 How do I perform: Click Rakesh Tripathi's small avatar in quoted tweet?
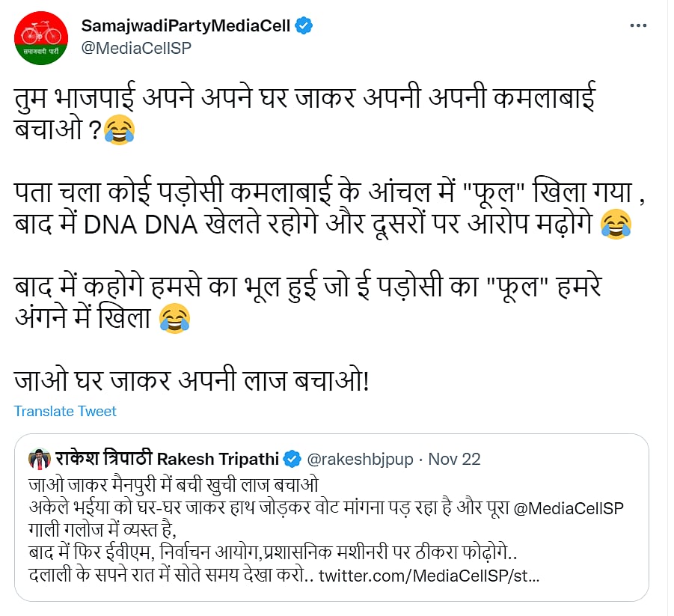click(39, 458)
